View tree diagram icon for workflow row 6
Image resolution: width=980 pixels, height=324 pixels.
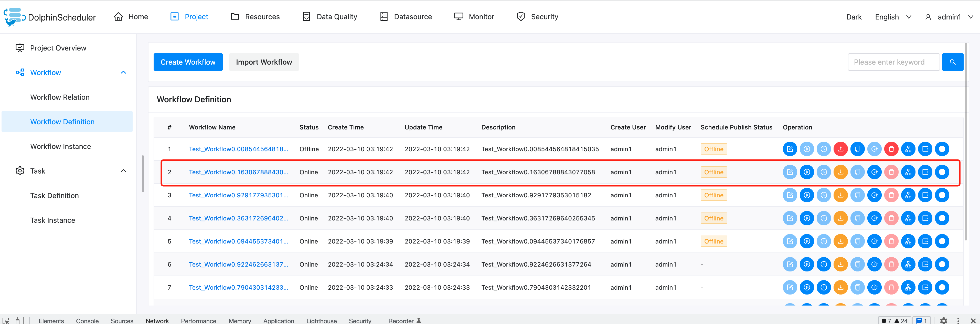point(909,264)
